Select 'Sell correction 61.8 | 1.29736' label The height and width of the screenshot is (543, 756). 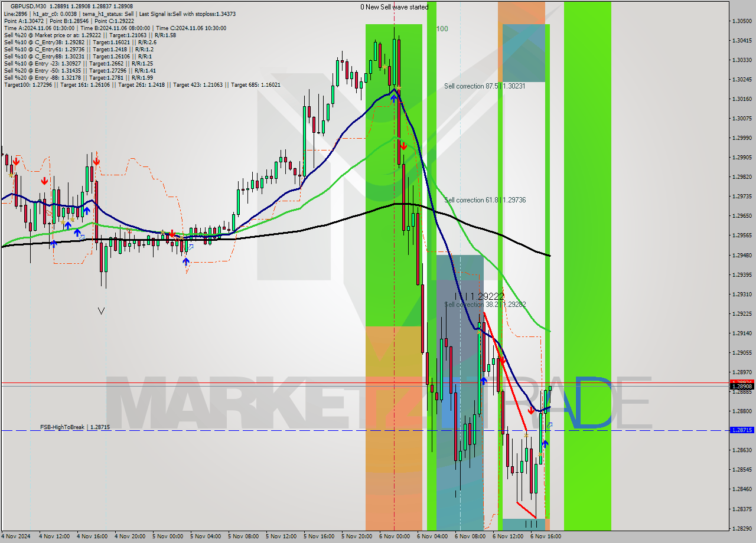tap(485, 200)
